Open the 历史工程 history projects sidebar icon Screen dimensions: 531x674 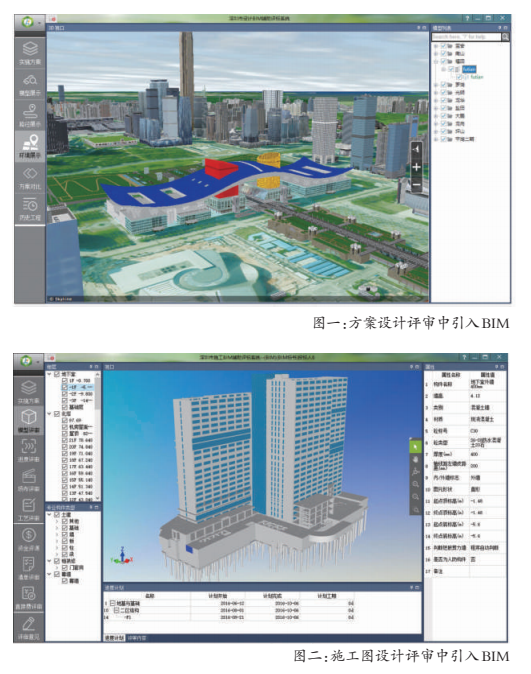coord(30,209)
